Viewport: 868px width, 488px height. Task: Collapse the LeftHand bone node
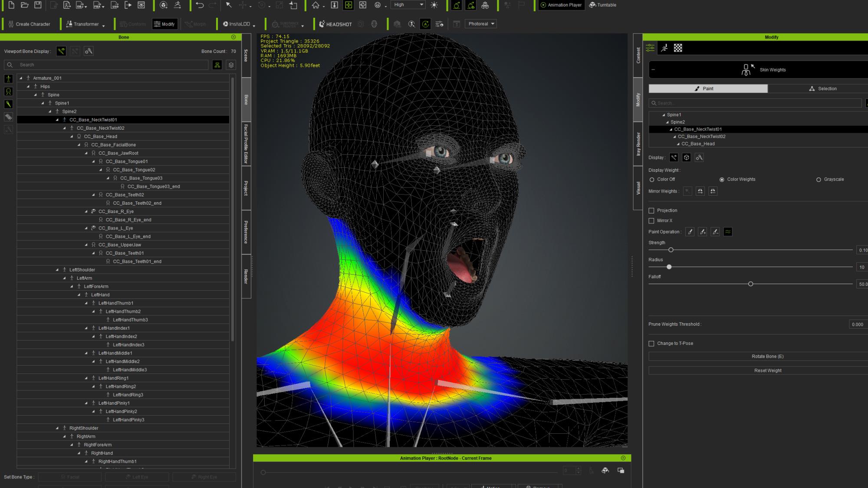point(79,295)
